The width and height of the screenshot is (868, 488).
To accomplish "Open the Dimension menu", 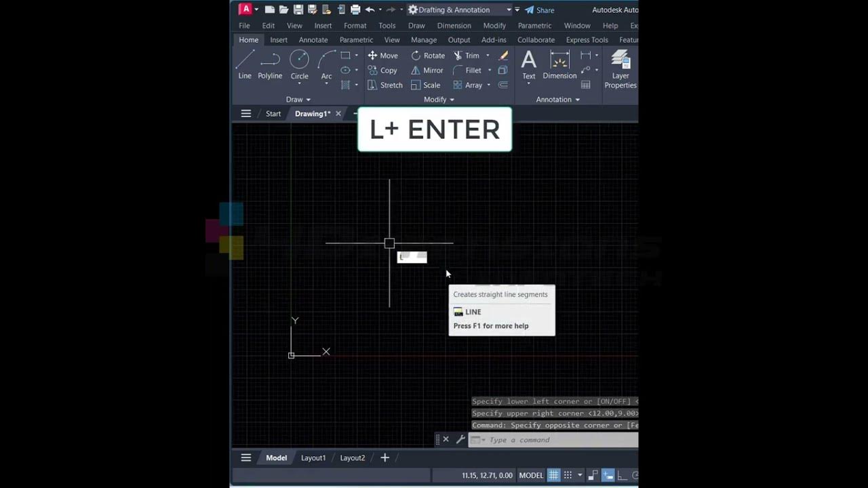I will click(x=454, y=26).
